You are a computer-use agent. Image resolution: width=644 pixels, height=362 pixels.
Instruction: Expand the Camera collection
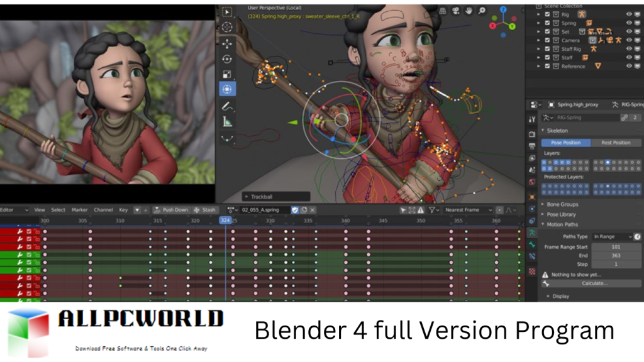pos(538,40)
